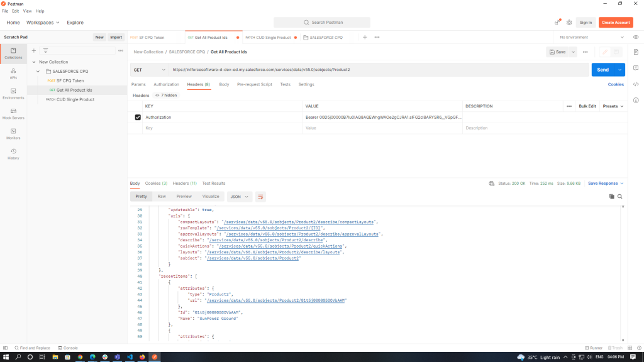Open headers table column options dots

[569, 106]
